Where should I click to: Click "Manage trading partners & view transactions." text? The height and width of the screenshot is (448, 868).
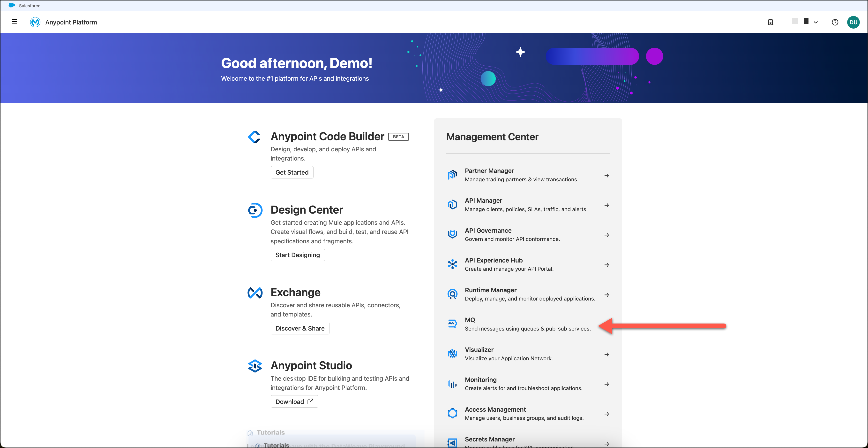(x=522, y=179)
